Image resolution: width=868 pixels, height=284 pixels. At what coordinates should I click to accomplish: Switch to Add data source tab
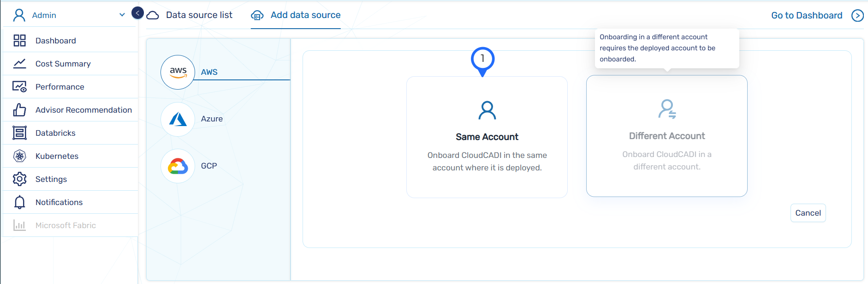[305, 15]
